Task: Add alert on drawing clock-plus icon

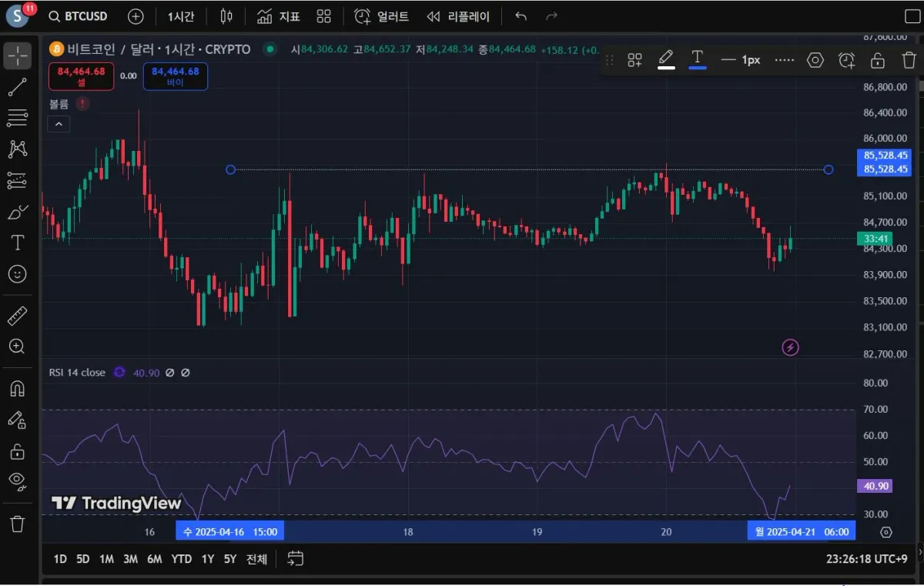Action: (847, 60)
